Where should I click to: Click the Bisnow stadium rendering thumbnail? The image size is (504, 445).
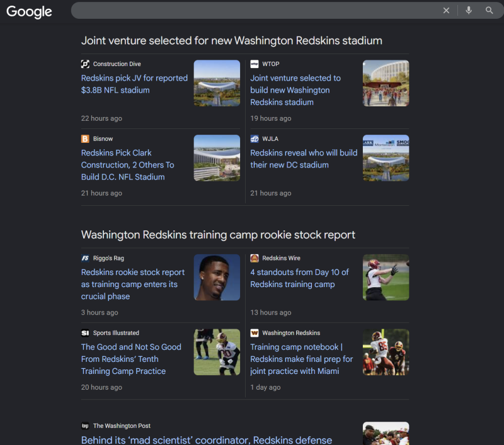click(217, 158)
